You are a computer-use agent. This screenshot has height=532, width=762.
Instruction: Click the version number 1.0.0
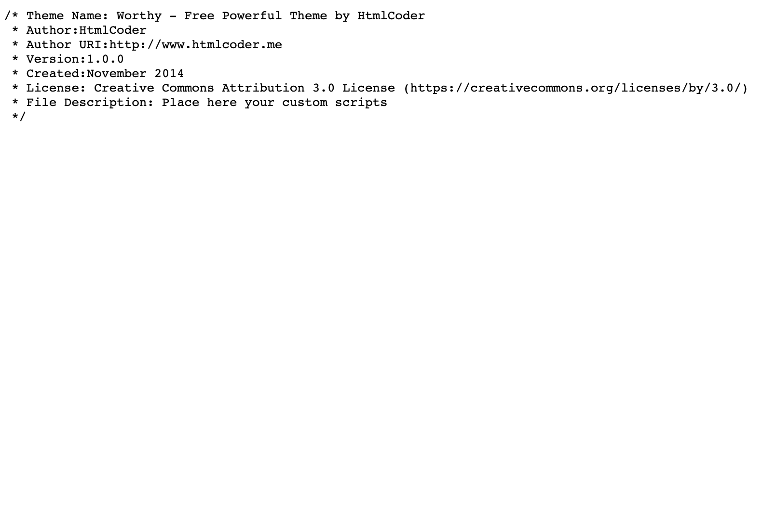pos(105,59)
